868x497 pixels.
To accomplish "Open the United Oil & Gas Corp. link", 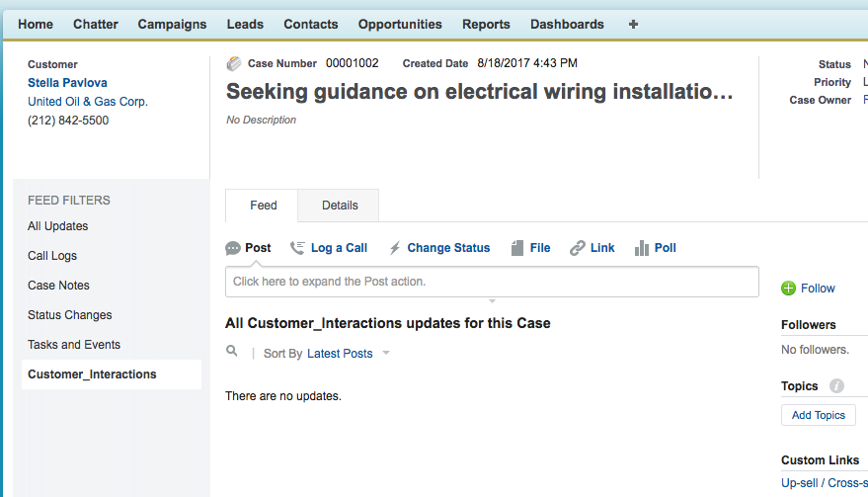I will [88, 102].
